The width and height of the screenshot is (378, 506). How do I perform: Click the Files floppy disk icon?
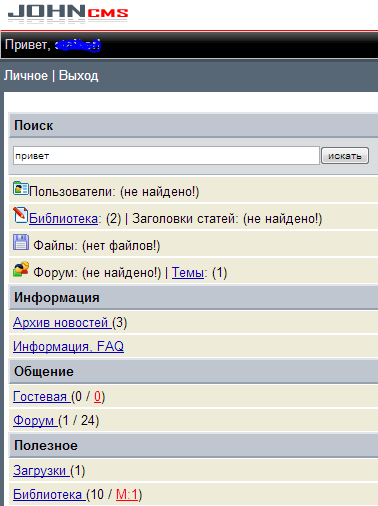click(21, 242)
